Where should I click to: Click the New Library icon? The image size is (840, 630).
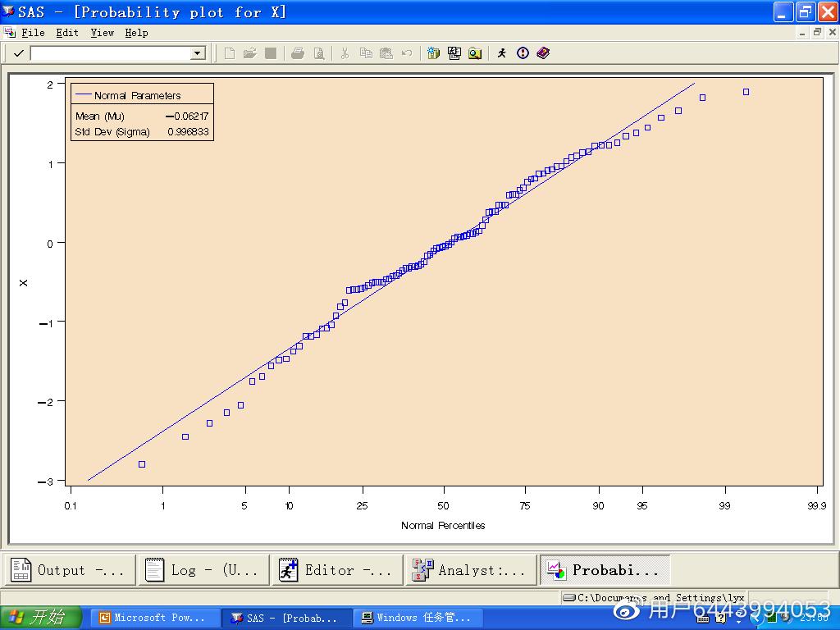coord(433,53)
